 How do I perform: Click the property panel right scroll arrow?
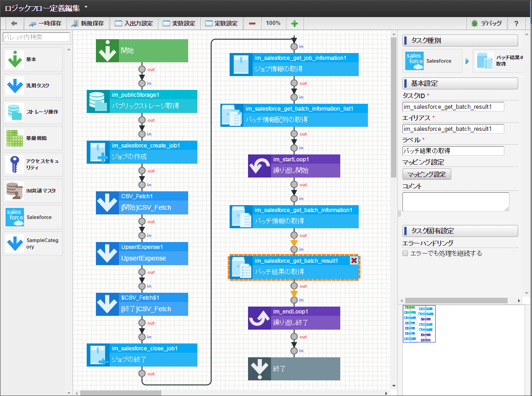click(519, 301)
